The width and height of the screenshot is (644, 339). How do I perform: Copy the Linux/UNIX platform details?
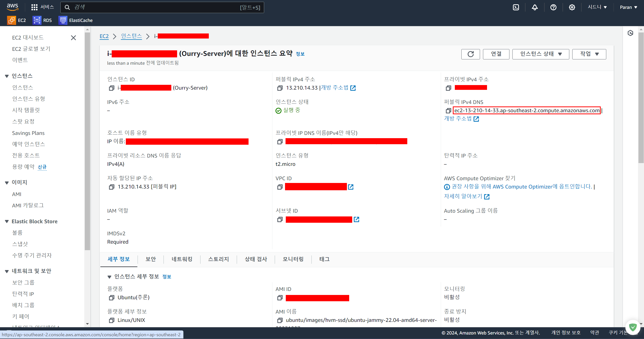(x=111, y=320)
